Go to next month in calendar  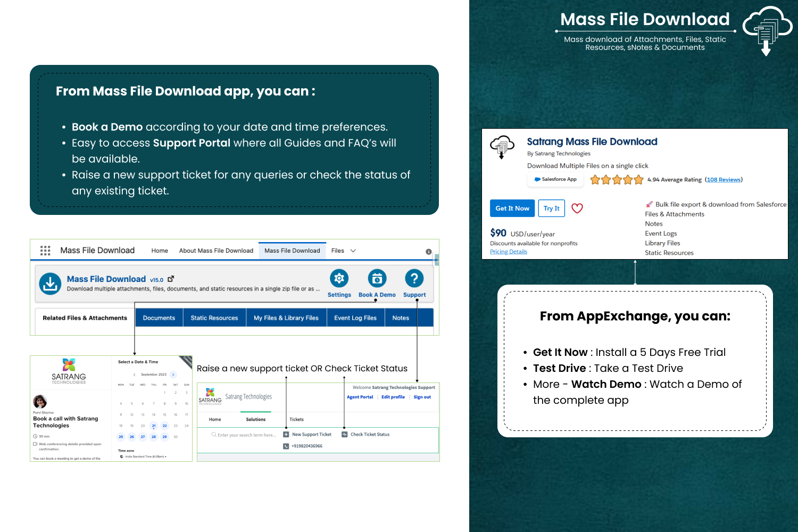[173, 375]
